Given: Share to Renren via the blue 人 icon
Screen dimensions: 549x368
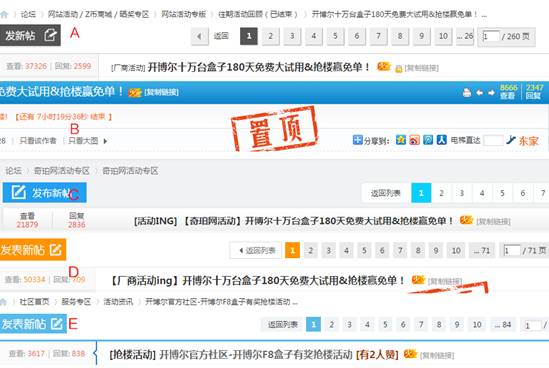Looking at the screenshot, I should pos(442,140).
